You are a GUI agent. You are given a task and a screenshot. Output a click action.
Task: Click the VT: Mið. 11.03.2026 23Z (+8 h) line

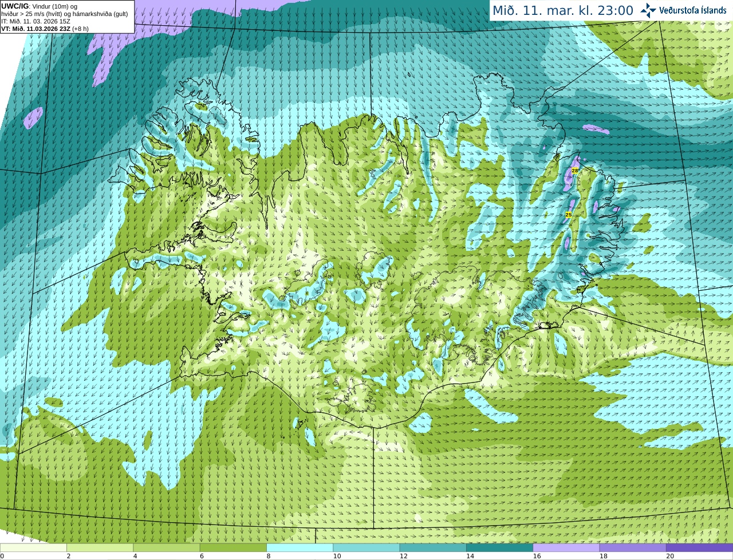click(x=45, y=29)
